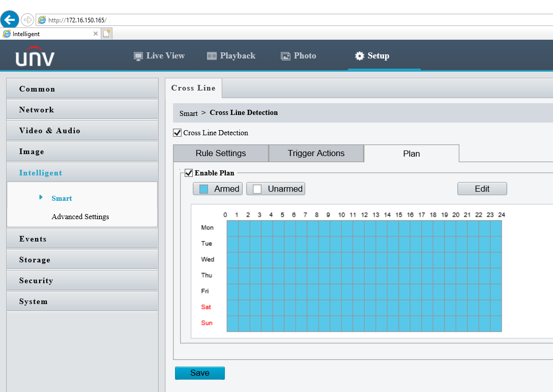
Task: Click the Smart submenu arrow marker
Action: pos(41,197)
